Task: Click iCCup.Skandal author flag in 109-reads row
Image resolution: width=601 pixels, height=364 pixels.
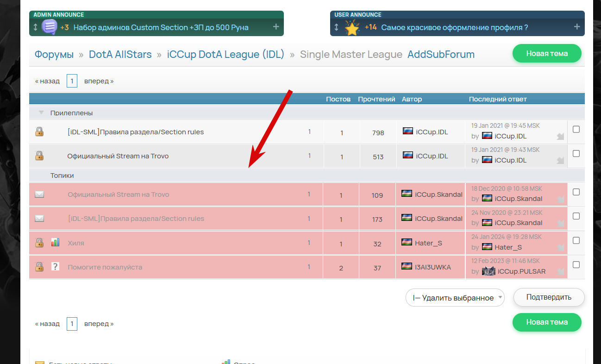Action: pos(407,194)
